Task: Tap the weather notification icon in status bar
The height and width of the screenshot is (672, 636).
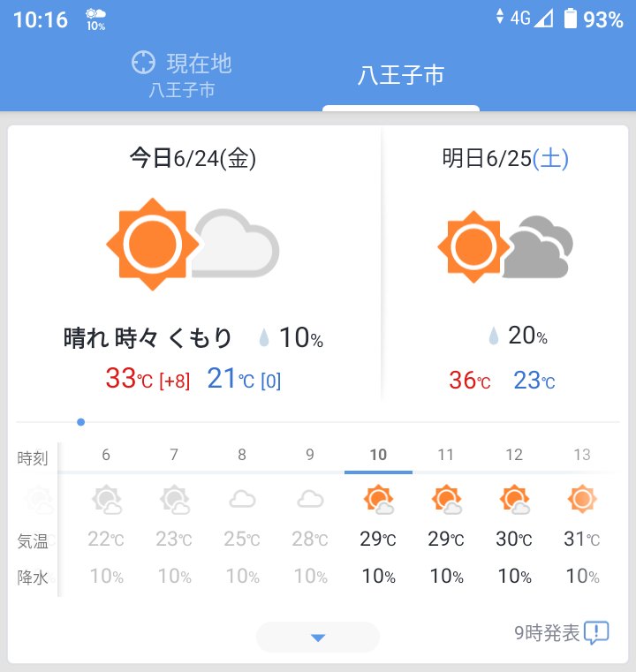Action: pyautogui.click(x=95, y=19)
